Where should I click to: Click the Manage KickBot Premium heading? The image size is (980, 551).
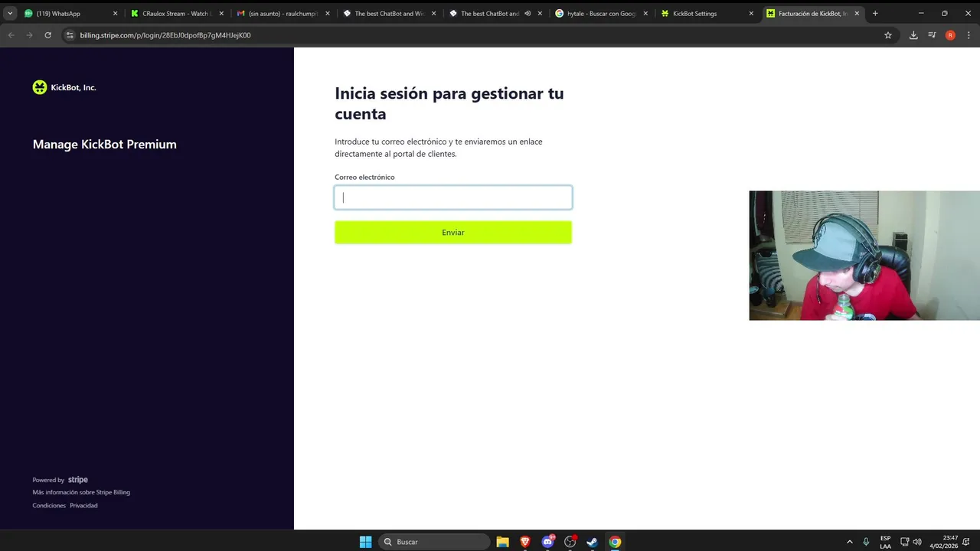tap(105, 144)
